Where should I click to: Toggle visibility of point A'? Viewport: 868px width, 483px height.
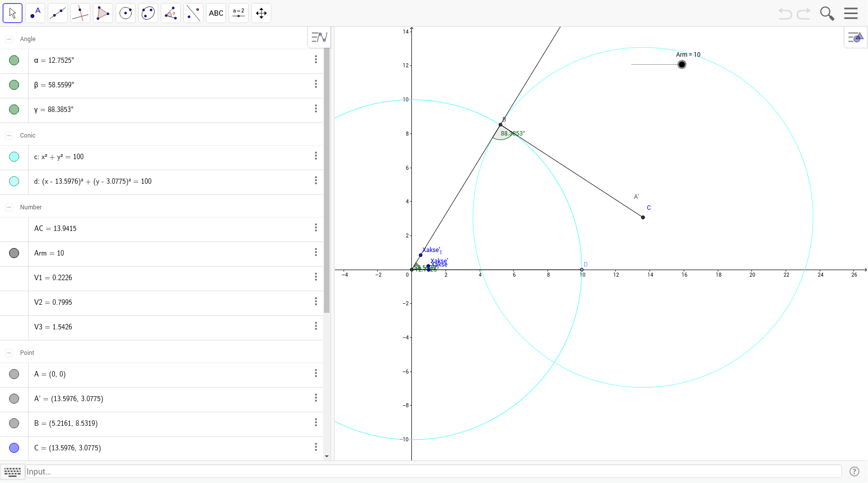[x=14, y=399]
